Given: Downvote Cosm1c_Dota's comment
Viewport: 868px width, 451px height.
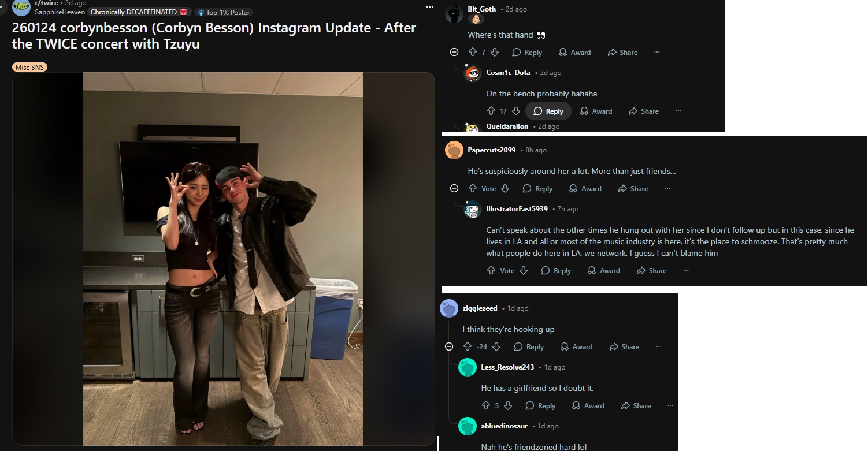Looking at the screenshot, I should [516, 111].
